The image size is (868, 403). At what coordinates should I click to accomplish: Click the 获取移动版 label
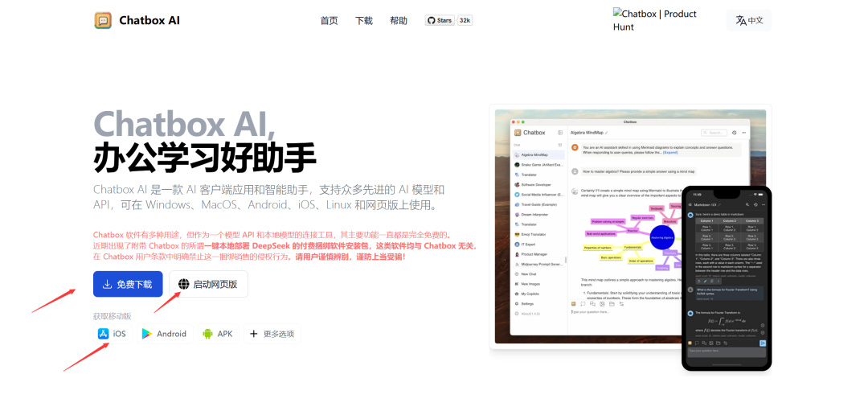pos(113,316)
